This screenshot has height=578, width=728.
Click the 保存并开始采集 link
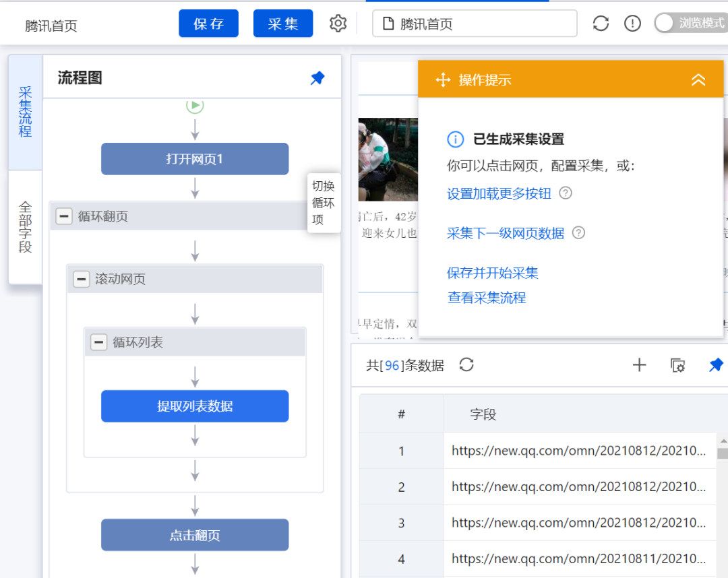pyautogui.click(x=492, y=273)
